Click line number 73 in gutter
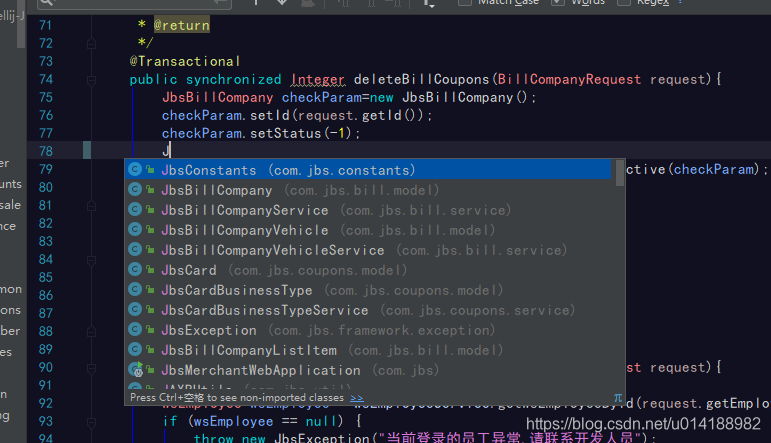 [x=46, y=61]
